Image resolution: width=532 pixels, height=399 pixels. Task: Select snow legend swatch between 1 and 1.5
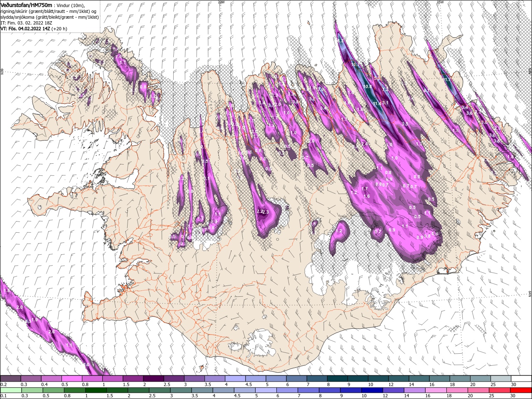point(112,378)
